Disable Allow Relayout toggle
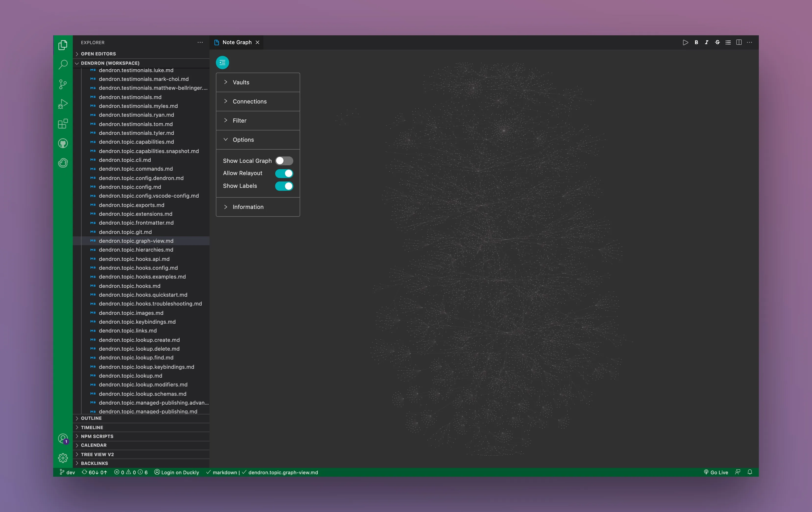 [284, 173]
